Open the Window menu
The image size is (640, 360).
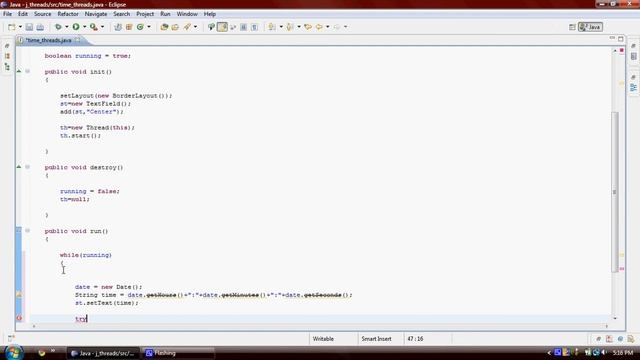[x=187, y=14]
